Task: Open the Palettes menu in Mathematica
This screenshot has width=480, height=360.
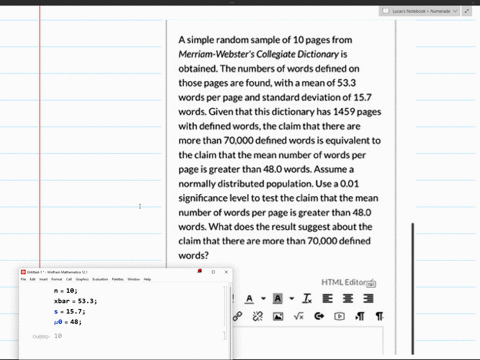Action: tap(118, 279)
